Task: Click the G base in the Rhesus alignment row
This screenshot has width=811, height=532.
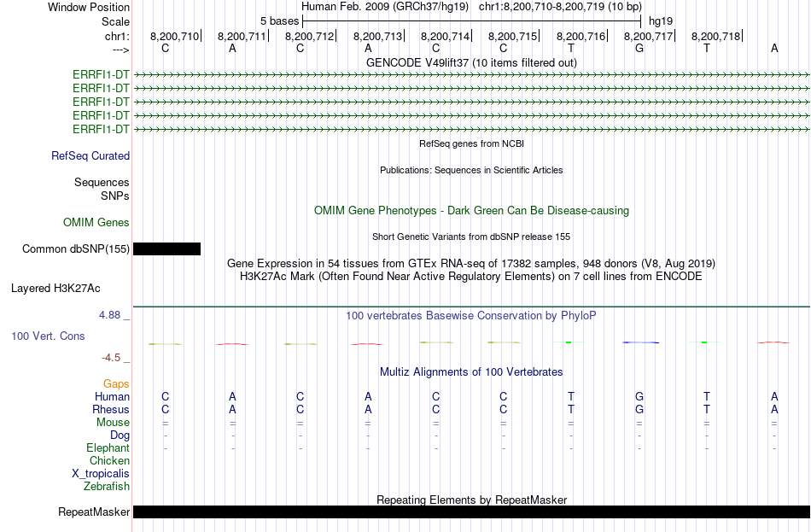Action: [x=639, y=410]
